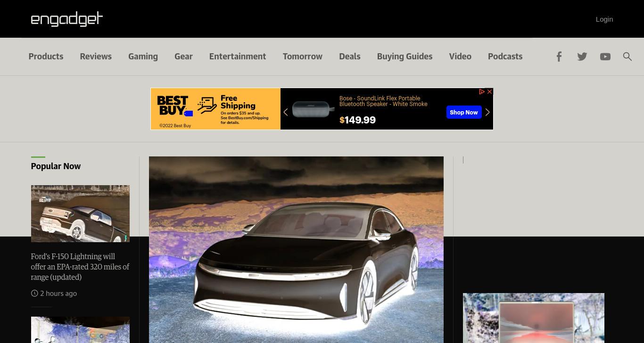The height and width of the screenshot is (343, 644).
Task: Open Engadget's Facebook page icon
Action: [559, 57]
